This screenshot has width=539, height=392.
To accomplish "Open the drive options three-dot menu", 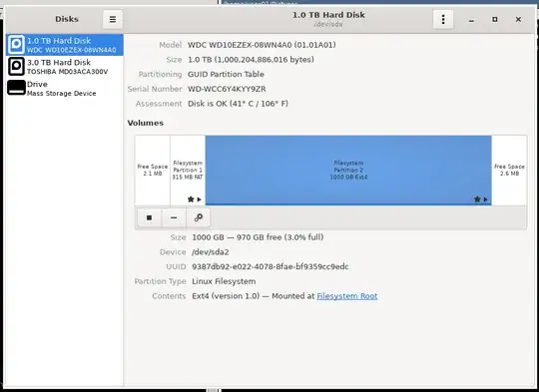I will [443, 19].
